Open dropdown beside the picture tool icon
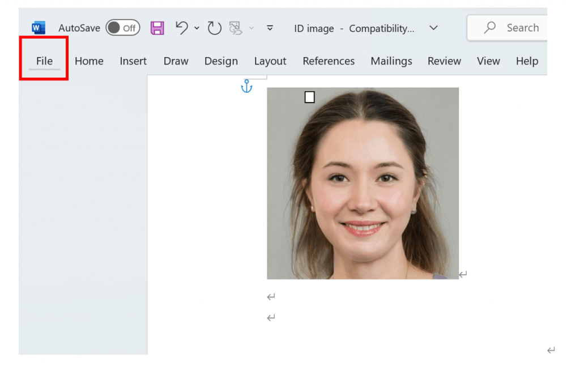 tap(251, 28)
